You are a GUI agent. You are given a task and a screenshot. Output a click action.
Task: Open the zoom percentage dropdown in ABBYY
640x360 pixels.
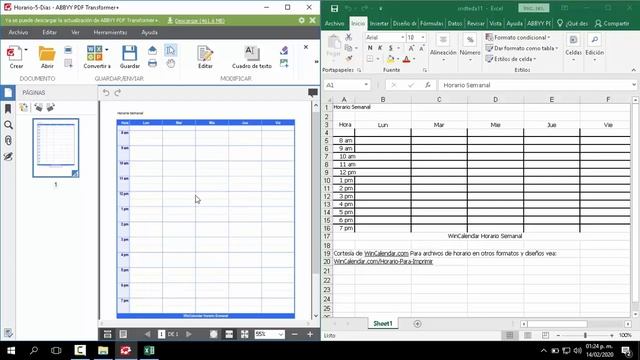281,334
